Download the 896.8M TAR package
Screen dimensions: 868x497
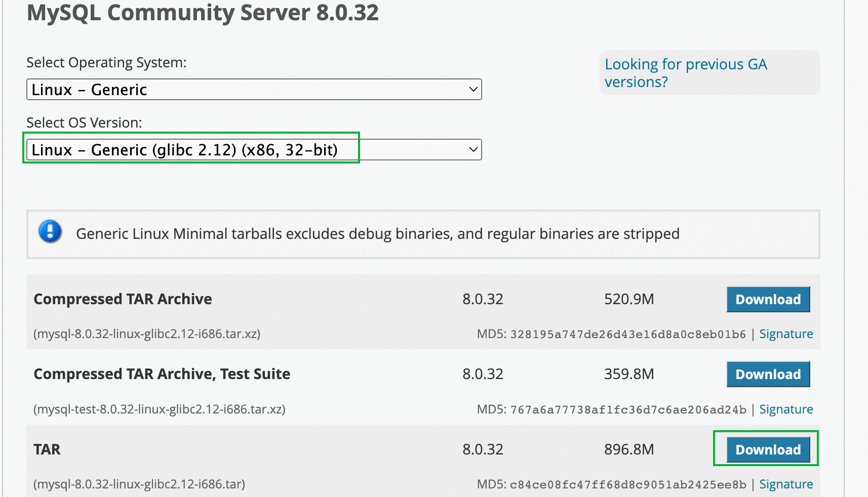click(x=768, y=449)
